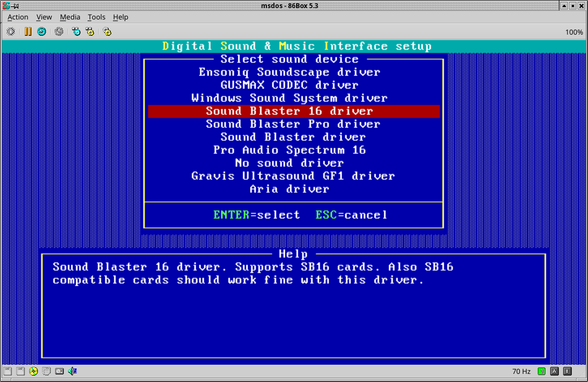588x382 pixels.
Task: Click Scroll Lock arrow indicator
Action: tap(567, 371)
